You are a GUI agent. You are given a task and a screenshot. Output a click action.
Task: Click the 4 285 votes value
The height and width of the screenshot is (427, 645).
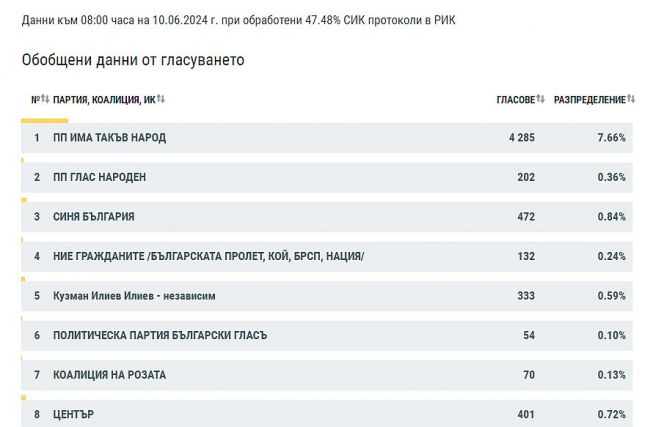click(x=522, y=138)
